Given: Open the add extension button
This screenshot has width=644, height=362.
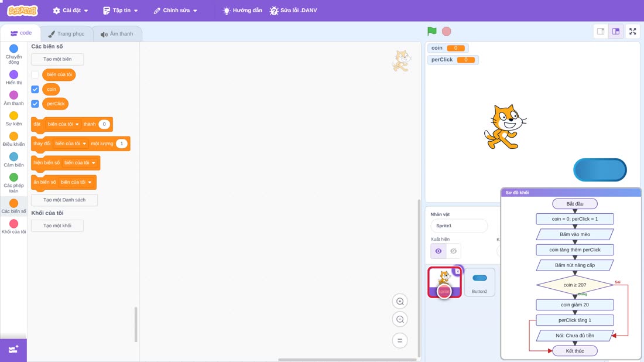Looking at the screenshot, I should pos(13,350).
